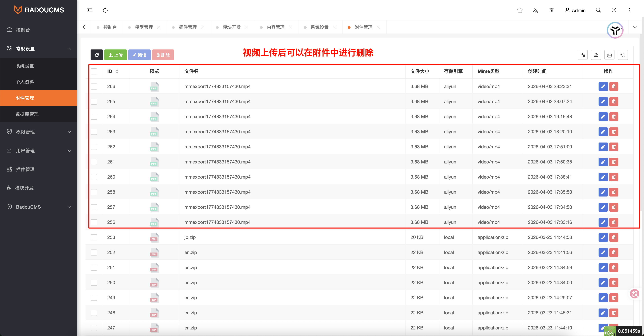Delete attachment row 266 with trash icon

(x=614, y=87)
